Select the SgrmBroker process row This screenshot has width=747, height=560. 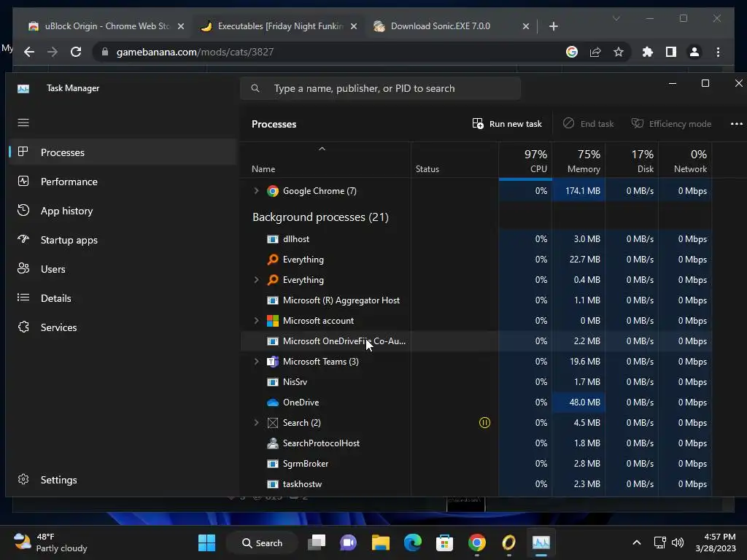click(476, 464)
